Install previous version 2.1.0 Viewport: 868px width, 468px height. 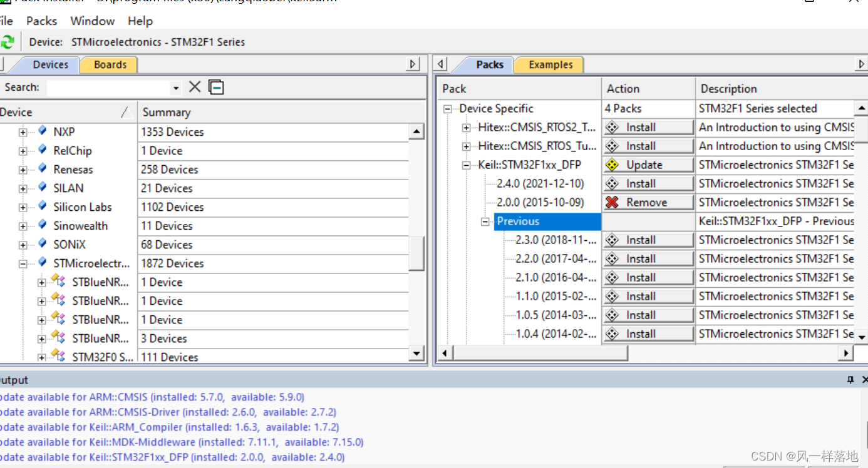648,277
